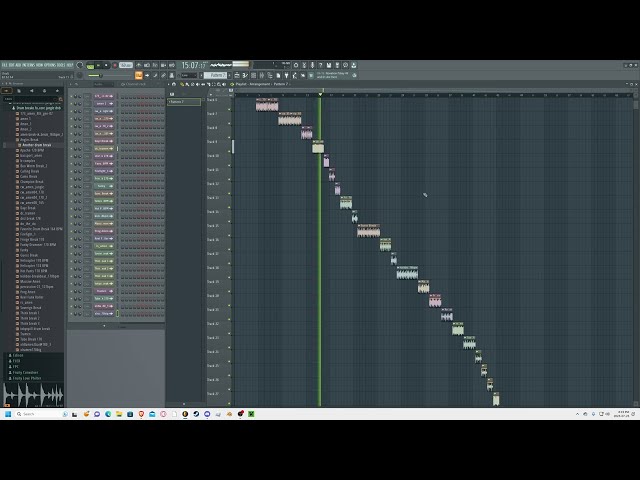
Task: Click the orange highlighted toolbar icon
Action: click(x=139, y=76)
